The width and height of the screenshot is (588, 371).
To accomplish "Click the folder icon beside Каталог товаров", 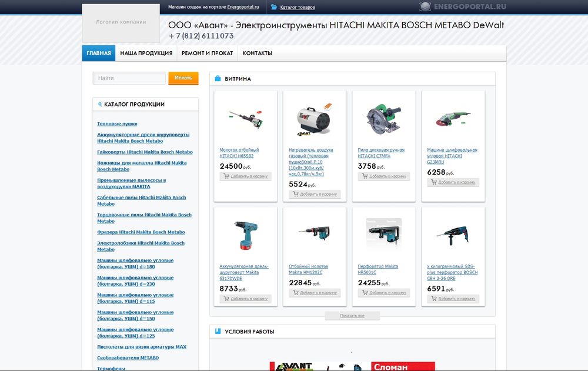I will click(x=274, y=6).
